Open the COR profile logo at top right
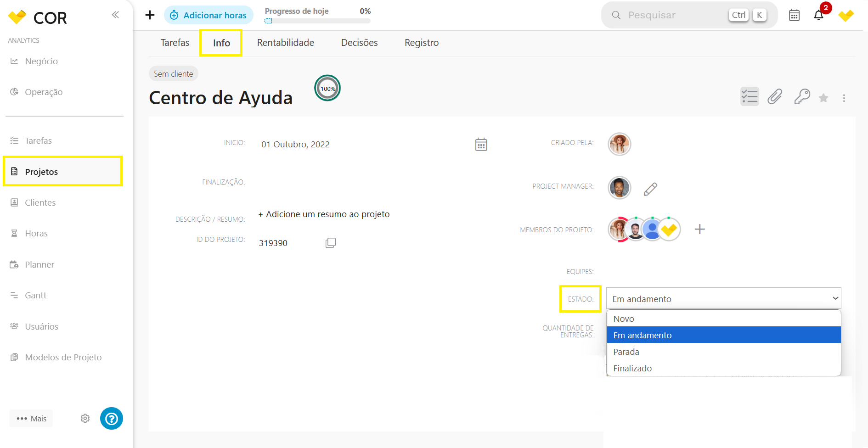This screenshot has height=448, width=868. [846, 15]
